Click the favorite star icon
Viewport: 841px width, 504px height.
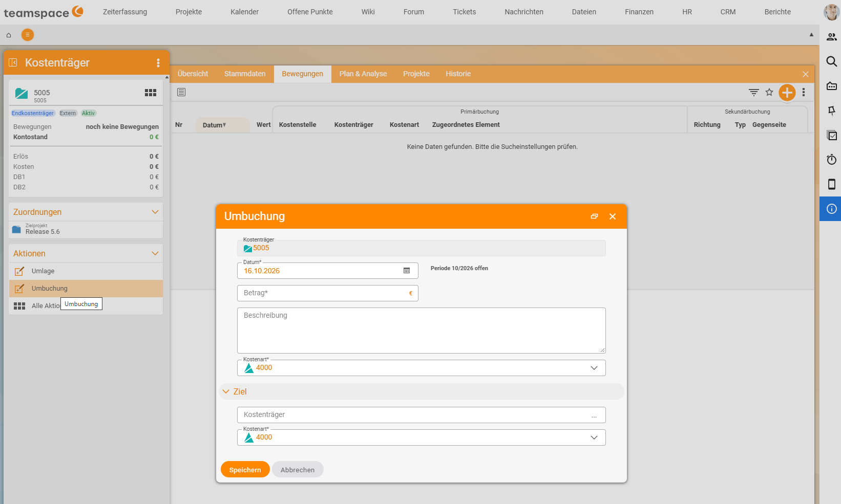769,92
